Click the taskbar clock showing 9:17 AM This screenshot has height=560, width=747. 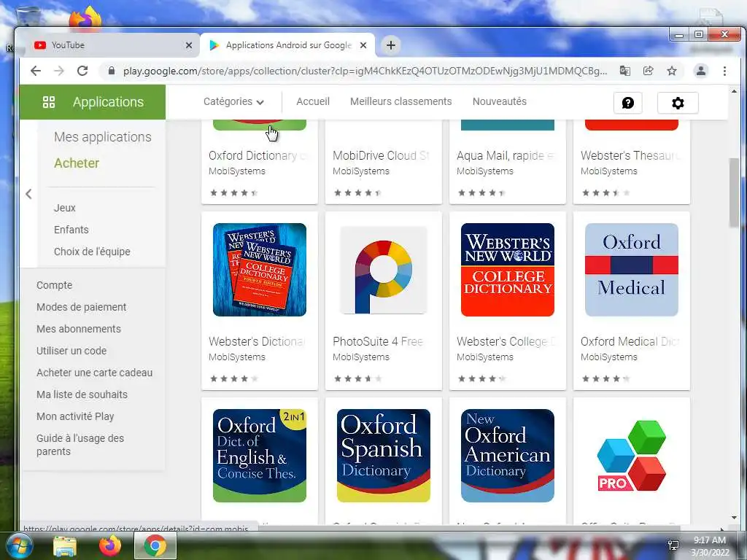(x=710, y=546)
